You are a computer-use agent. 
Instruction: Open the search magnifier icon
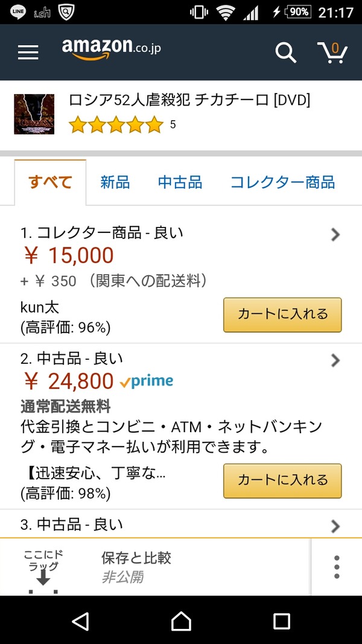pyautogui.click(x=286, y=53)
